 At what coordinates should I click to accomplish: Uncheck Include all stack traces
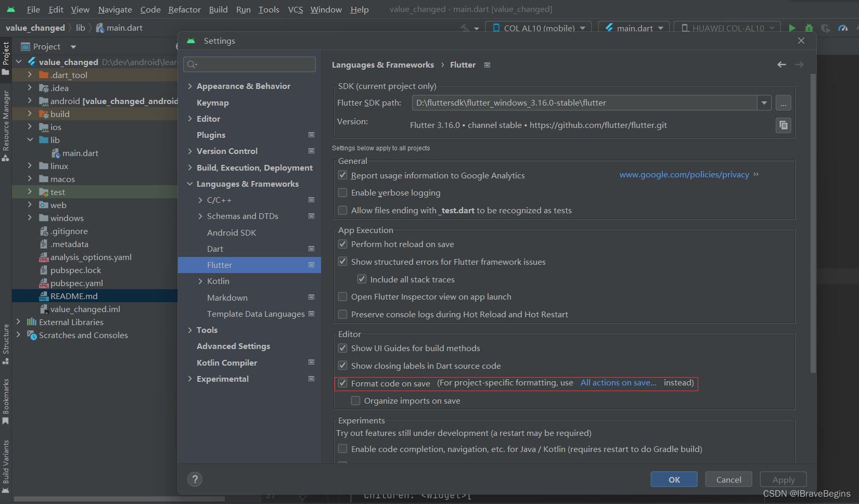362,279
